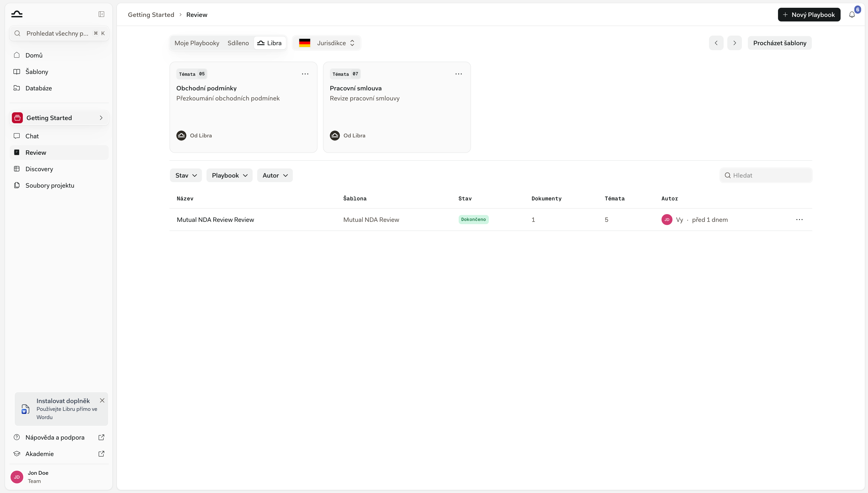Expand the Getting Started project chevron

tap(101, 118)
